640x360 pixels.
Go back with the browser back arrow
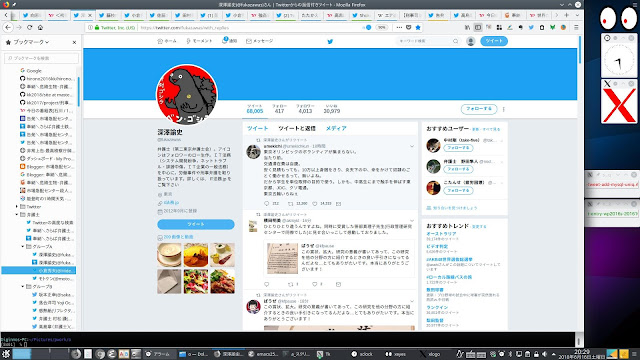tap(8, 27)
